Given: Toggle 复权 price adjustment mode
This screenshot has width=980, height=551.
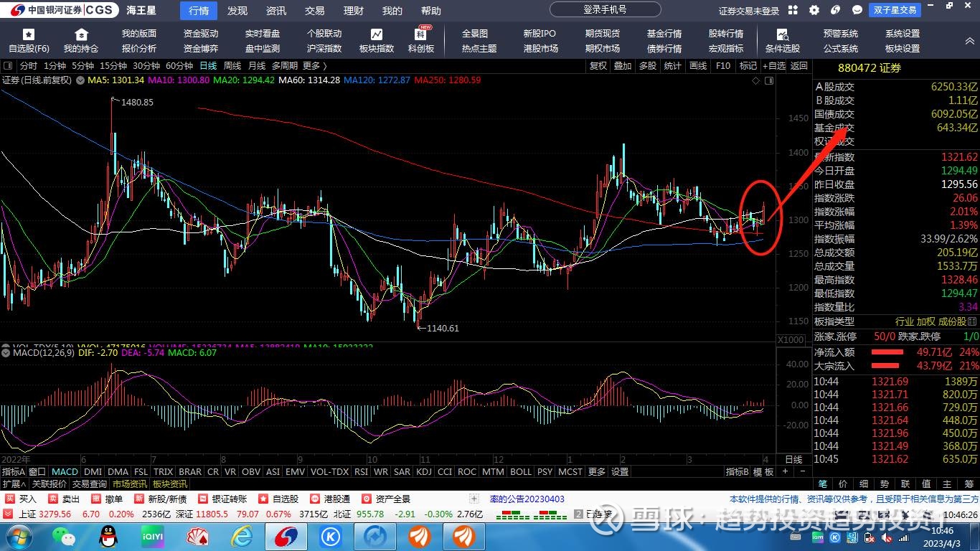Looking at the screenshot, I should (598, 65).
